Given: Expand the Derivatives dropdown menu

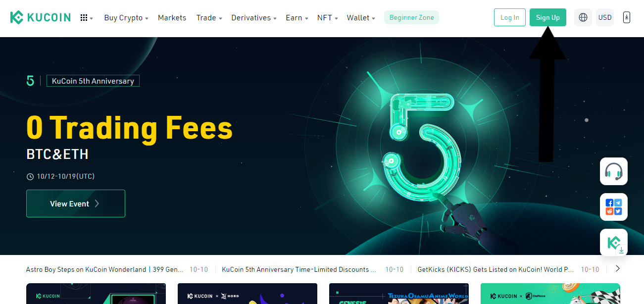Looking at the screenshot, I should [254, 18].
